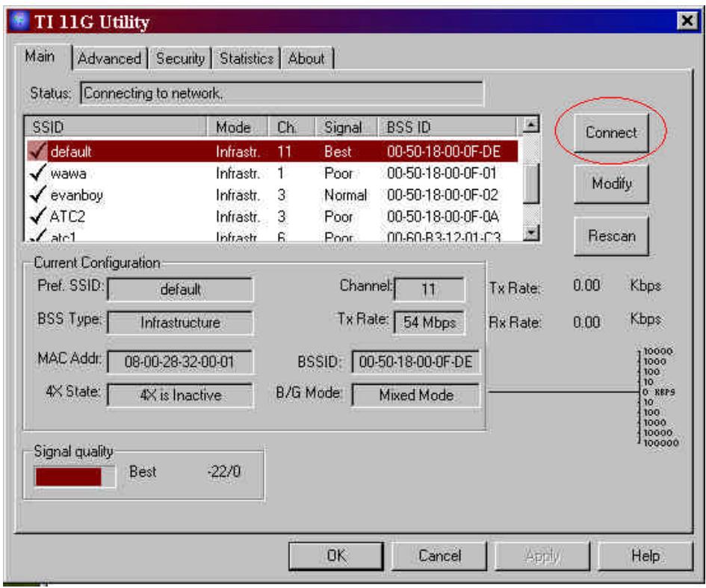
Task: Click BSS ID 00-50-18-00-0F-0A cell
Action: pyautogui.click(x=442, y=216)
